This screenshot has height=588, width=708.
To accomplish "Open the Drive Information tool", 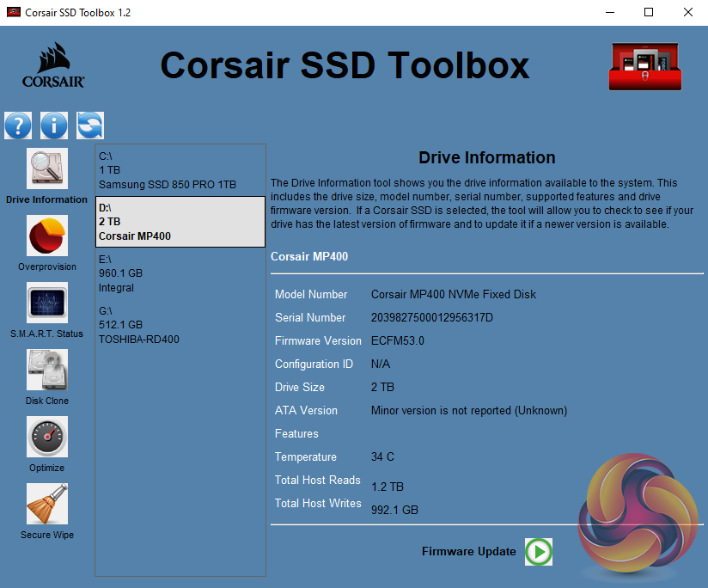I will 46,168.
